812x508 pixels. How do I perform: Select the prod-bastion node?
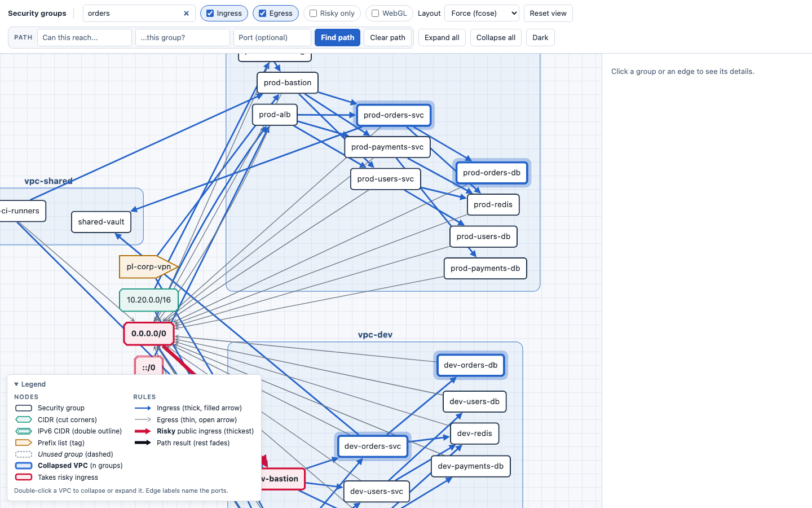pos(288,83)
